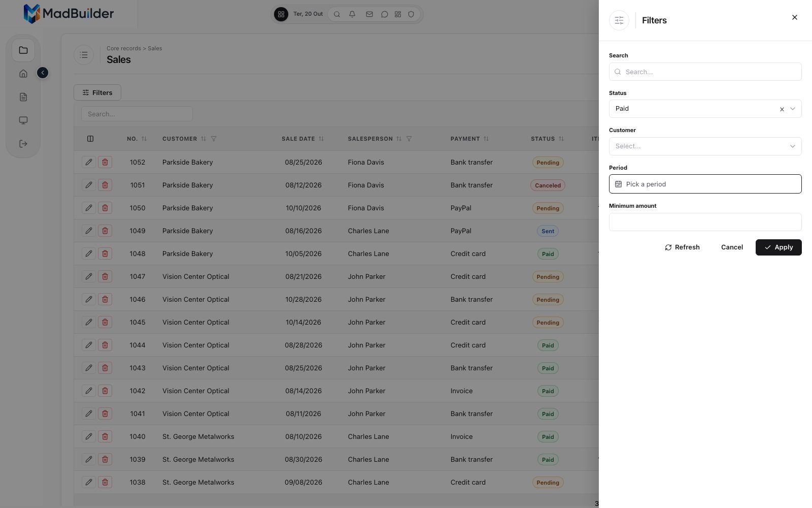Click the search icon in top bar
This screenshot has width=812, height=508.
pos(337,14)
